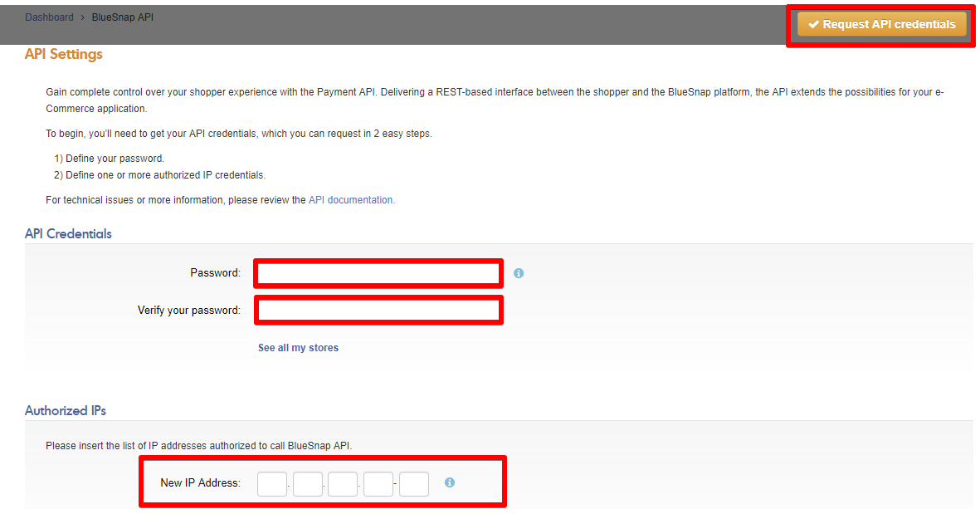
Task: Click the Authorized IPs section heading
Action: (66, 411)
